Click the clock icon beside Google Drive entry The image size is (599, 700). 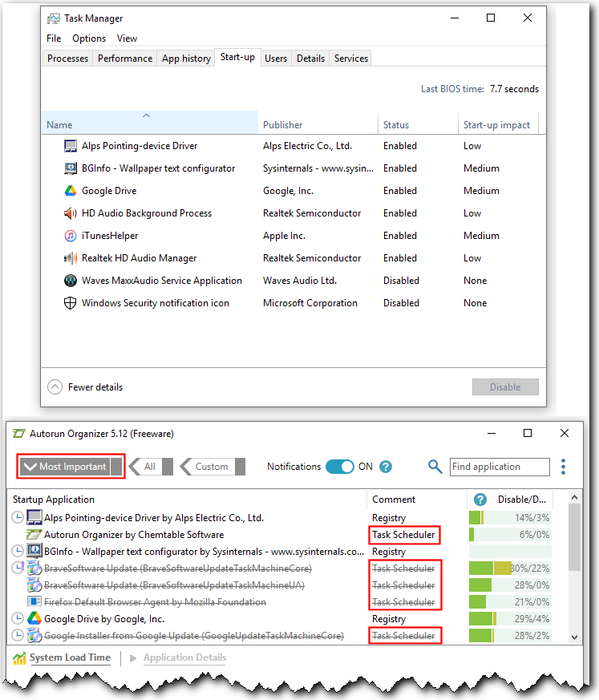click(x=18, y=619)
